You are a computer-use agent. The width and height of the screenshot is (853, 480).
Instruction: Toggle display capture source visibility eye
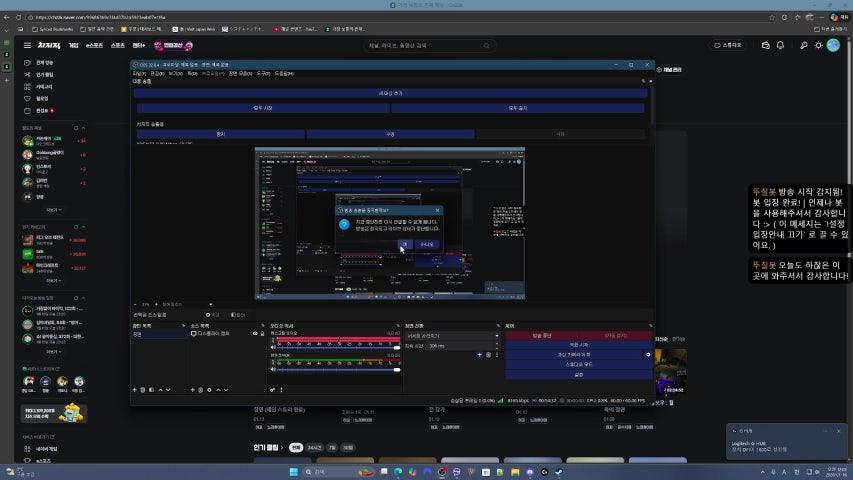253,334
